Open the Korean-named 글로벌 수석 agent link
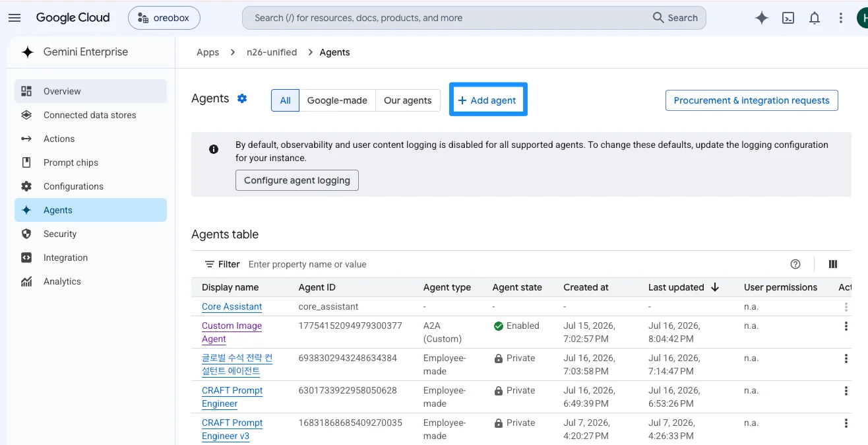Screen dimensions: 868x445 pos(237,364)
